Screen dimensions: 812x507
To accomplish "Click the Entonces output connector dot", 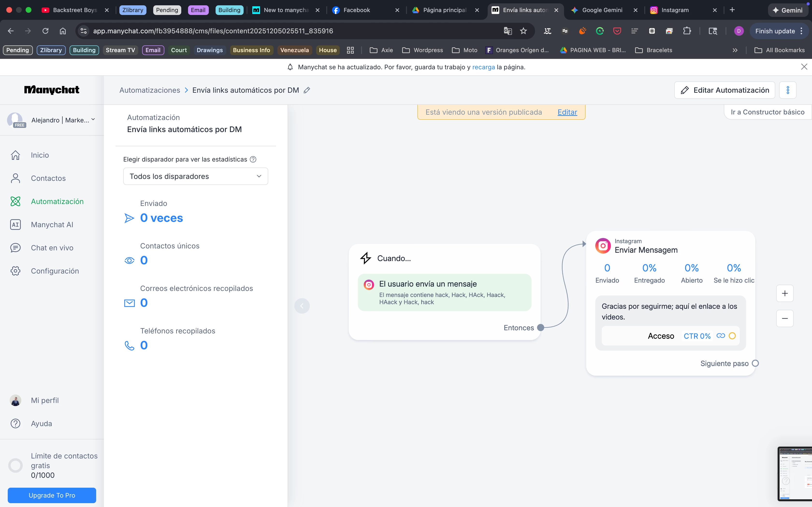I will click(541, 328).
